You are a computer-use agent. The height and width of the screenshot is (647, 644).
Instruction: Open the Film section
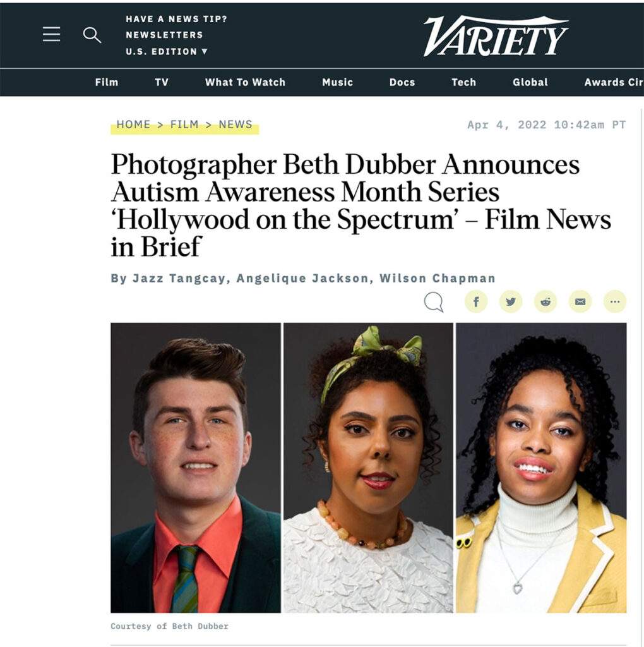(x=107, y=82)
